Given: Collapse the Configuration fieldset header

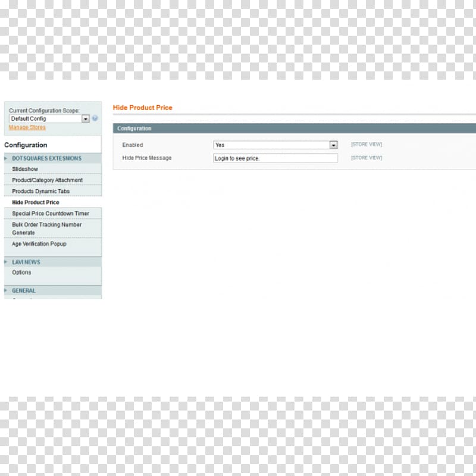Looking at the screenshot, I should [295, 129].
